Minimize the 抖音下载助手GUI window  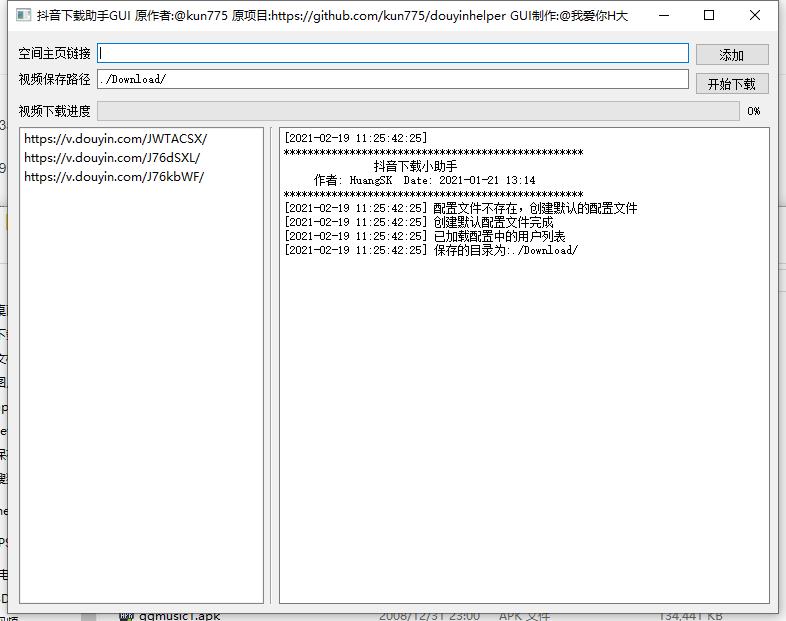664,16
